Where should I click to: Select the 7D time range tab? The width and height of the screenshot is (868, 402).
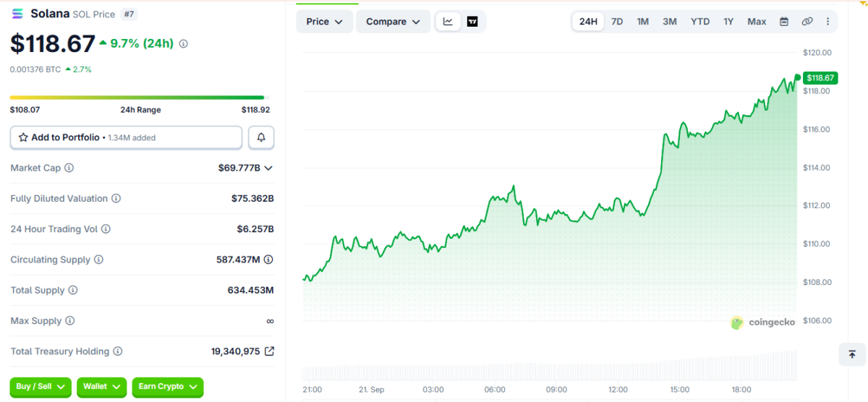coord(617,22)
